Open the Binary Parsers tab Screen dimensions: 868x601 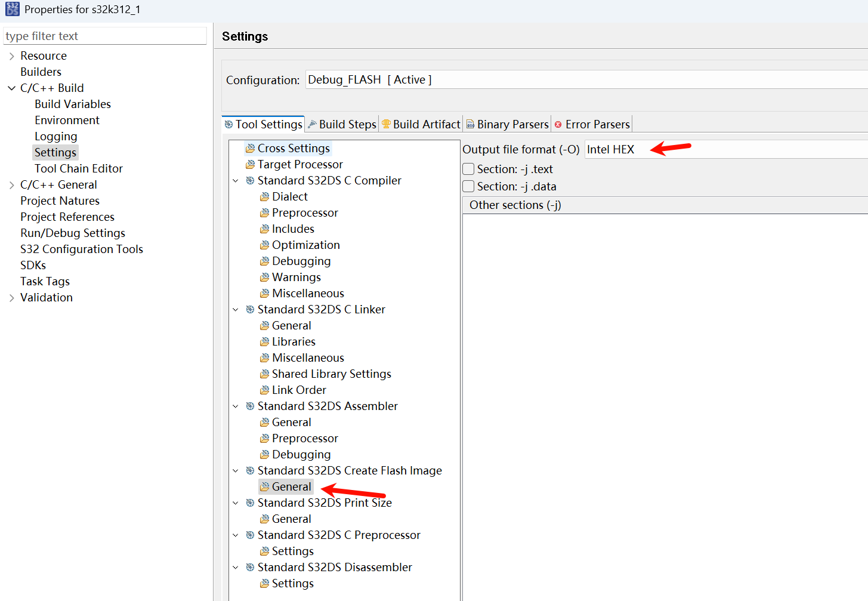508,124
